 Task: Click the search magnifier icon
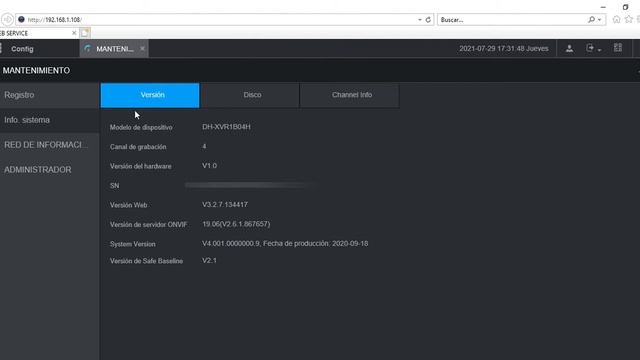[x=591, y=20]
